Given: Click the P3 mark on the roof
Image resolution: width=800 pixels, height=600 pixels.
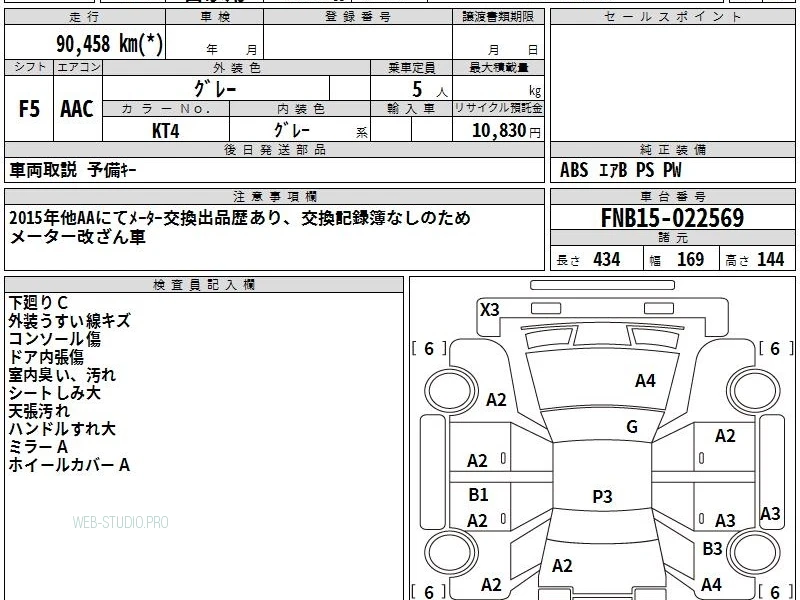Looking at the screenshot, I should click(x=602, y=496).
